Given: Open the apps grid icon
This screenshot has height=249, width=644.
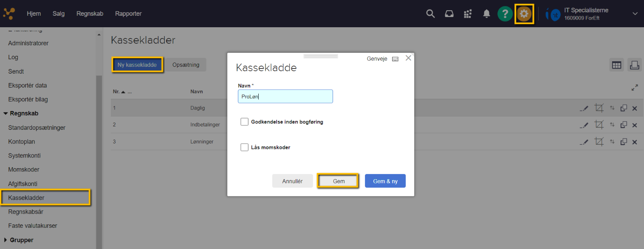Looking at the screenshot, I should point(467,13).
